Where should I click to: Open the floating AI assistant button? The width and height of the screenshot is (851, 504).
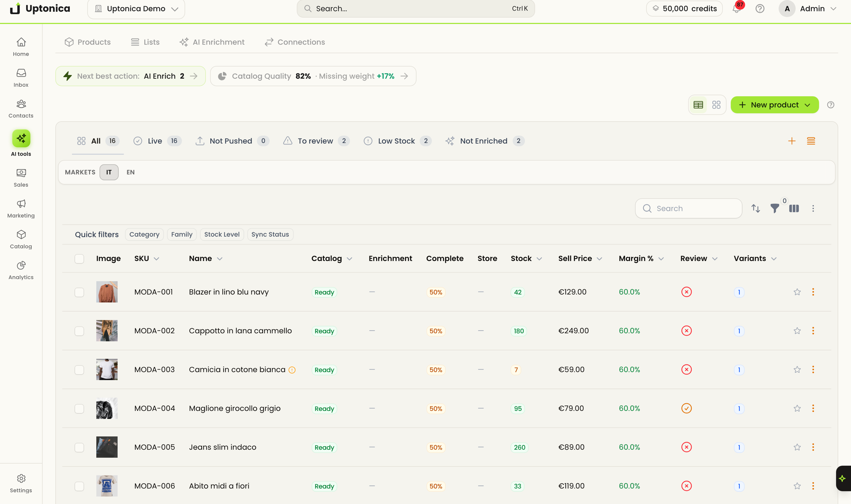pos(843,478)
